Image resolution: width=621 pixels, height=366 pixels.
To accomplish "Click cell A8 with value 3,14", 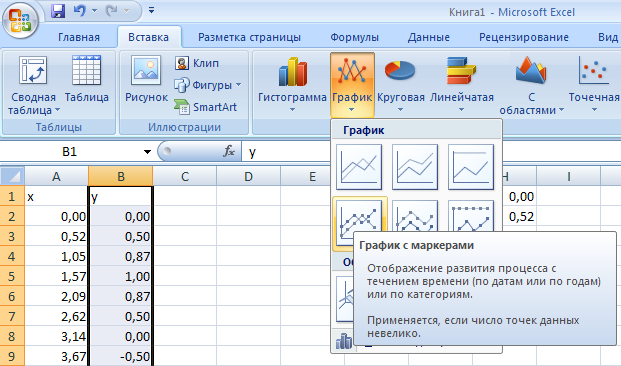I will point(56,336).
